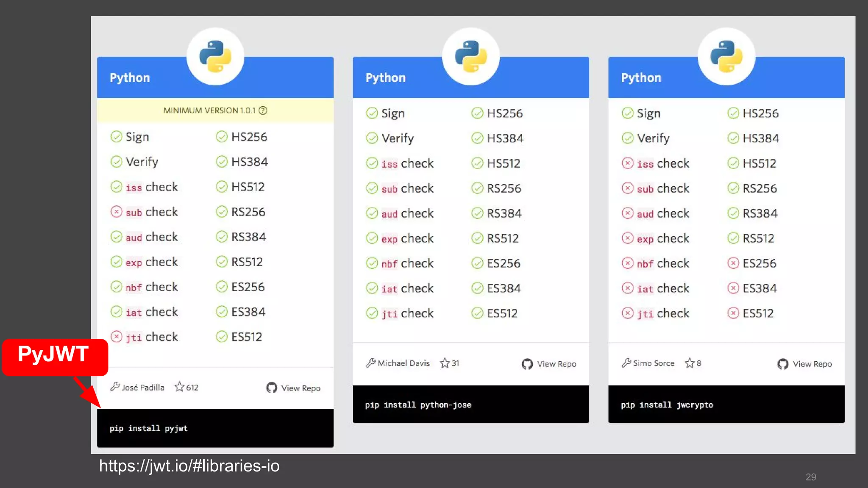The height and width of the screenshot is (488, 868).
Task: Click the help icon beside Minimum Version 1.0.1
Action: [263, 111]
